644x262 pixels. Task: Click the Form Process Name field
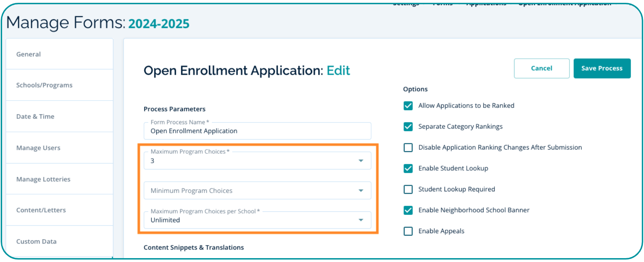pyautogui.click(x=257, y=131)
